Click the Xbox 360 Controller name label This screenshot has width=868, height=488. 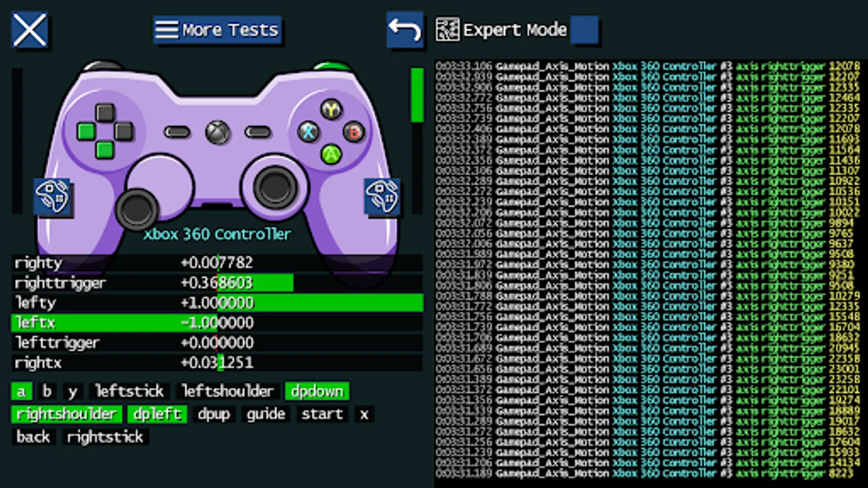217,234
